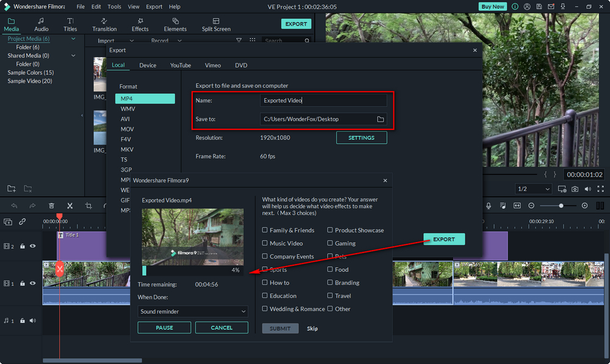The width and height of the screenshot is (610, 364).
Task: Click the timeline zoom slider handle
Action: click(561, 205)
